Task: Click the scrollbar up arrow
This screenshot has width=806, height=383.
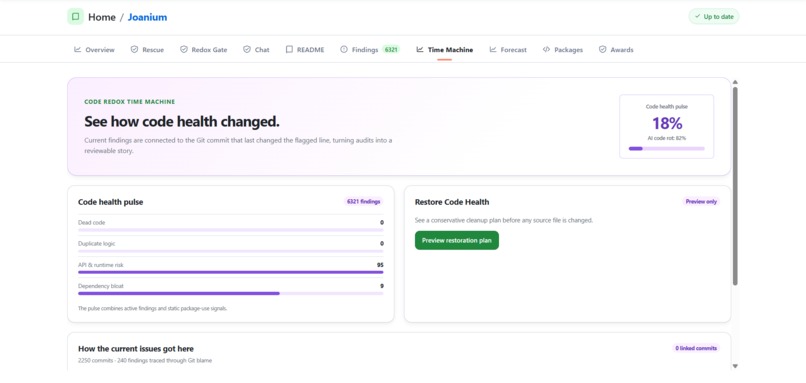Action: point(735,82)
